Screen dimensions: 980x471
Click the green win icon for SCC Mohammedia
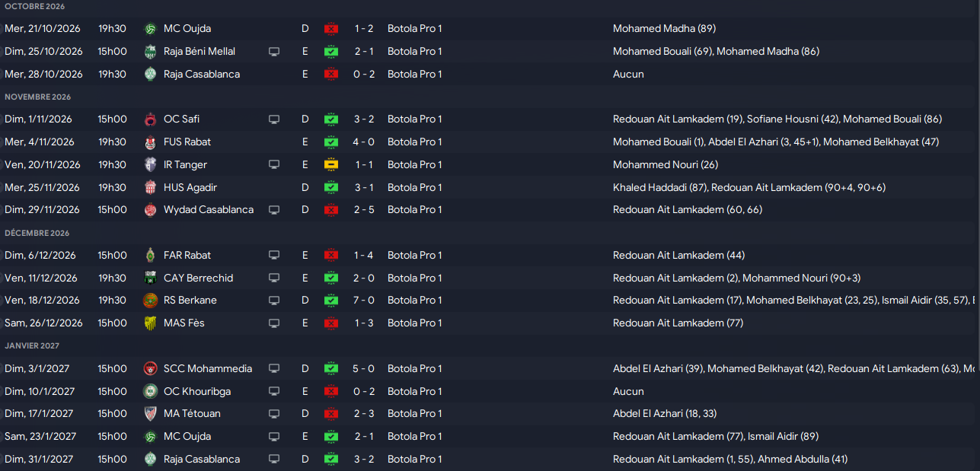[330, 369]
